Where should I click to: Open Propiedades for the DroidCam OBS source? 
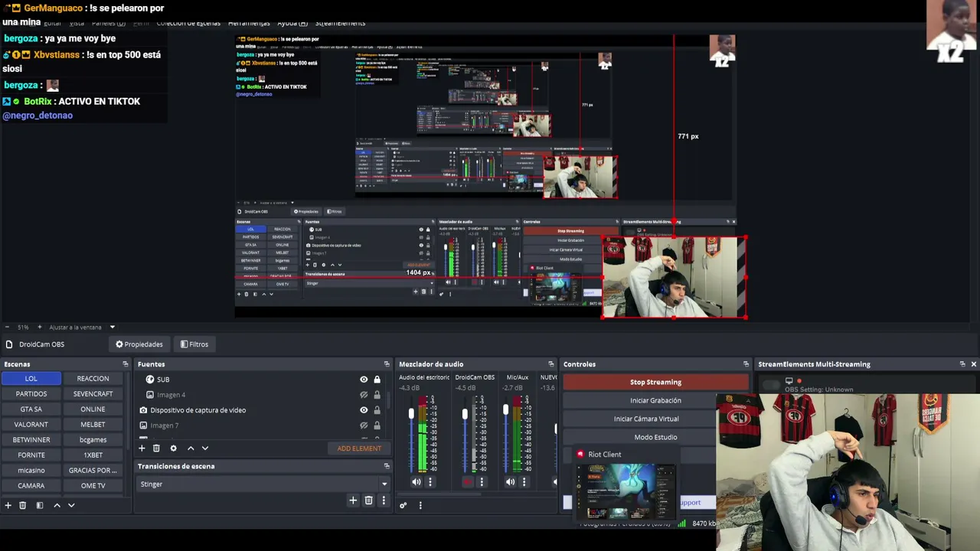(139, 344)
